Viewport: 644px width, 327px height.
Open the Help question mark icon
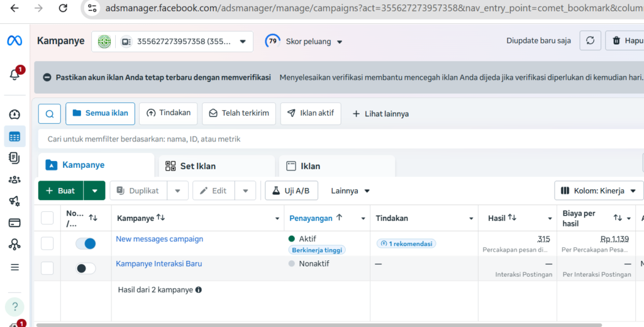14,306
